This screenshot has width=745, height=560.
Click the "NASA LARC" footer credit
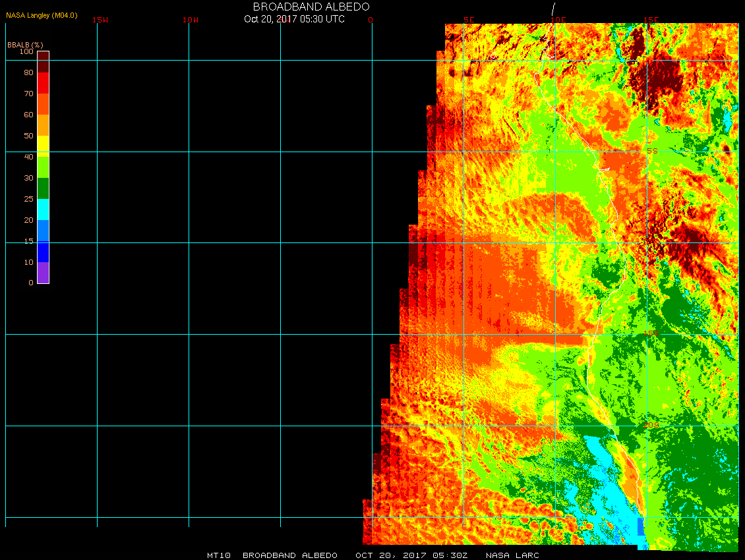[x=513, y=555]
